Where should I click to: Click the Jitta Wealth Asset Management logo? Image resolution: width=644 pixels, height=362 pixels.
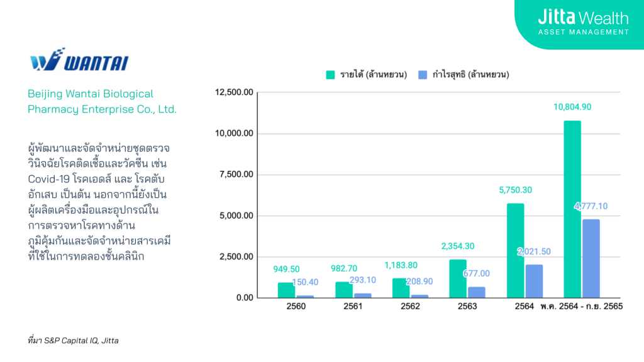(x=583, y=22)
